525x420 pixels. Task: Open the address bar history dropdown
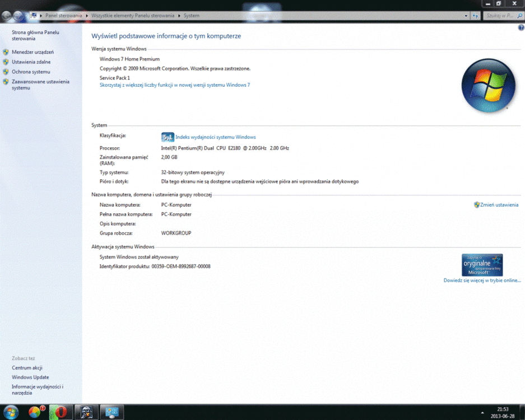466,16
